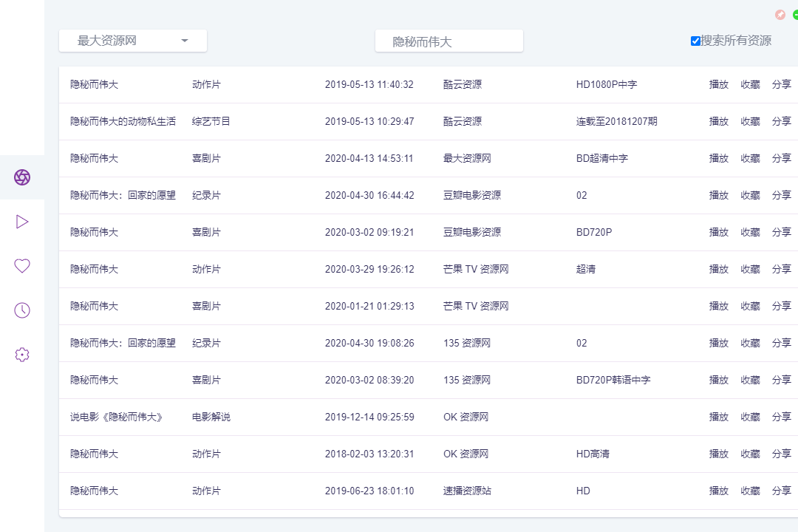
Task: Play 说电影《隐秘而伟大》
Action: coord(719,417)
